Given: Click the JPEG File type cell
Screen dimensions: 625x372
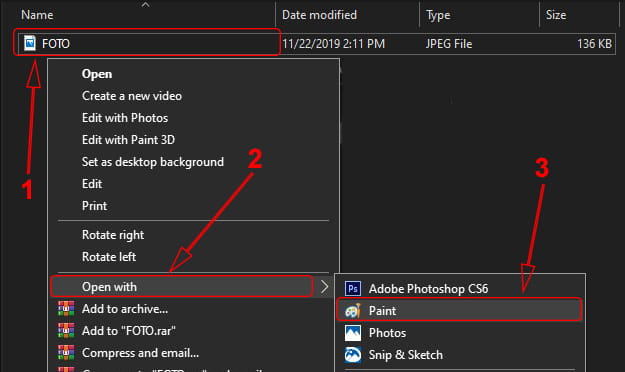Looking at the screenshot, I should pyautogui.click(x=449, y=43).
